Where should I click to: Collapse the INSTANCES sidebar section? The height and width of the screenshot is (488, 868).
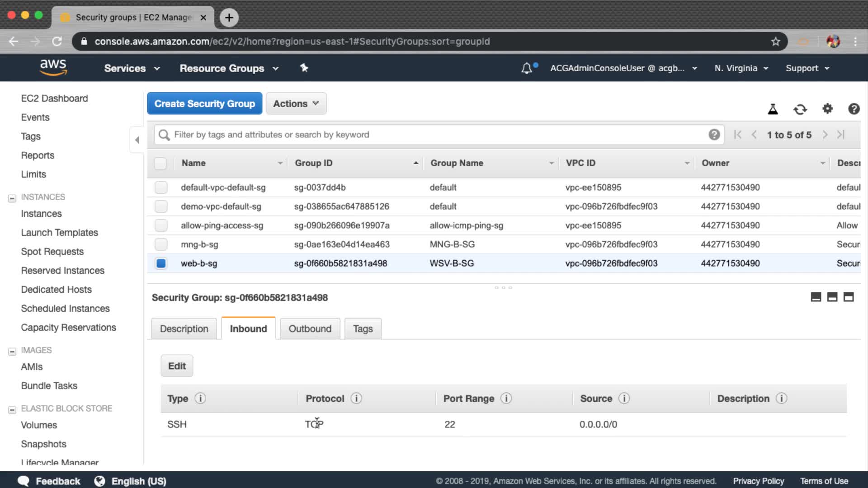pyautogui.click(x=12, y=198)
